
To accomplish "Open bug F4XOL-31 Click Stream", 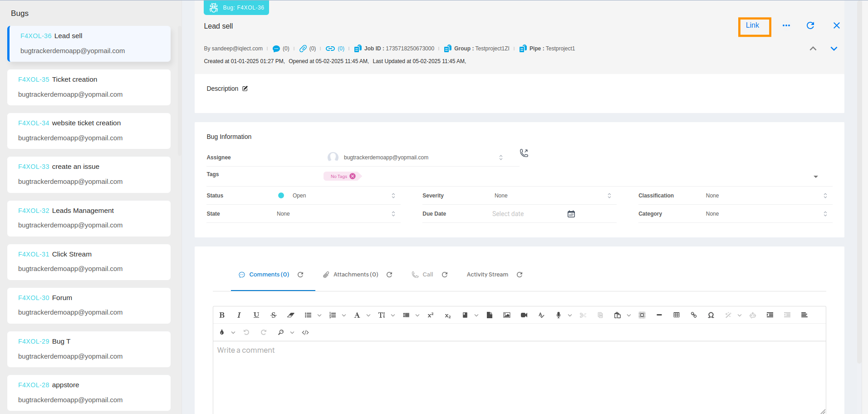I will click(x=89, y=262).
